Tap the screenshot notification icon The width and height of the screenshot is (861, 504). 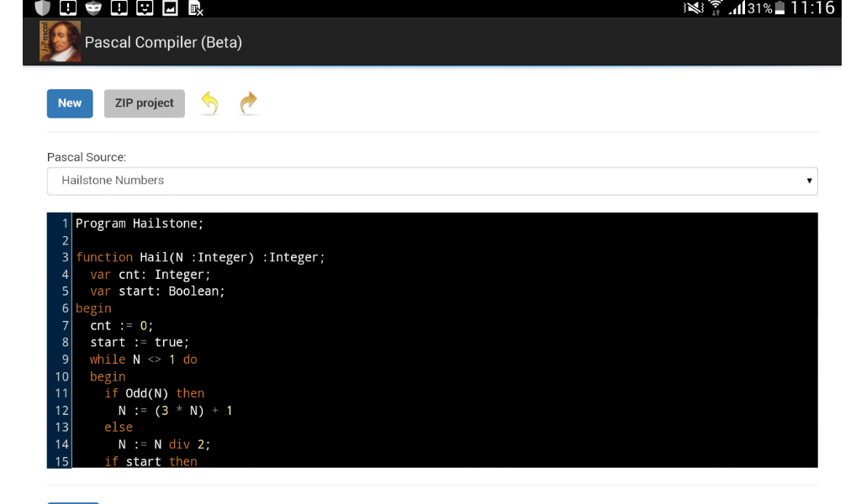point(170,8)
